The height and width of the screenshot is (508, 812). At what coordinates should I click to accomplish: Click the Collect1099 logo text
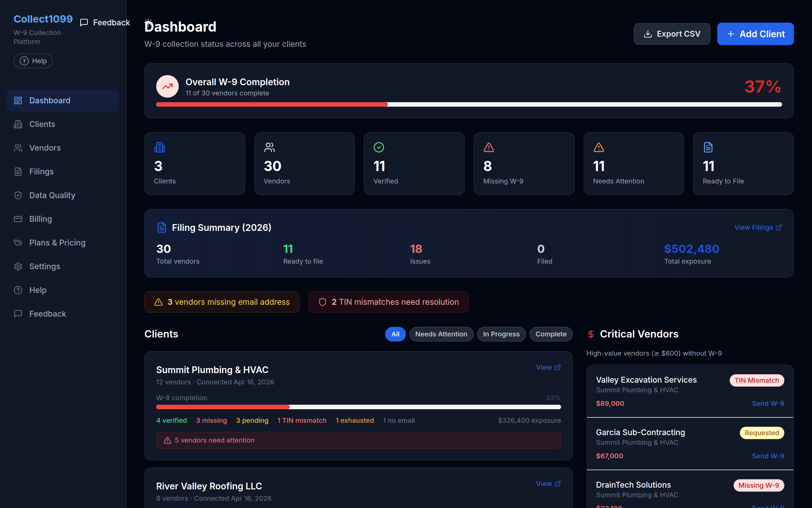pyautogui.click(x=43, y=19)
